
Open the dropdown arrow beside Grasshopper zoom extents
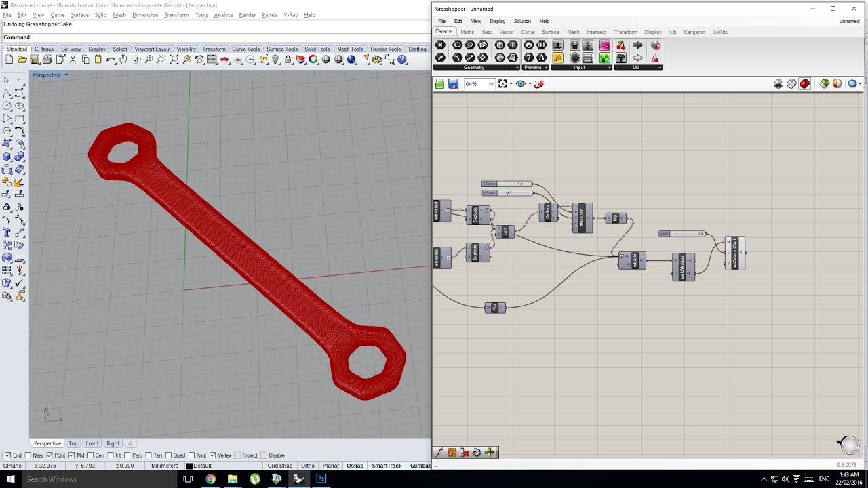(511, 84)
